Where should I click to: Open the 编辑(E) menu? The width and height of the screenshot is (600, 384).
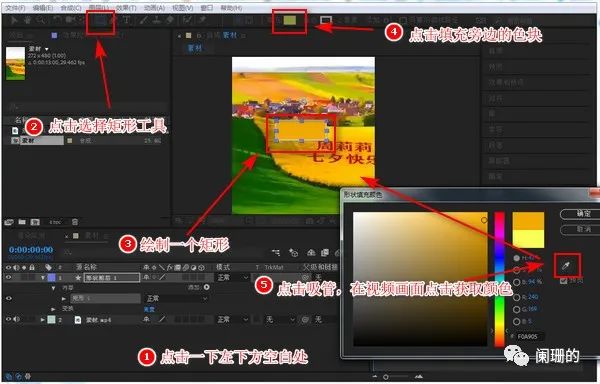(43, 8)
